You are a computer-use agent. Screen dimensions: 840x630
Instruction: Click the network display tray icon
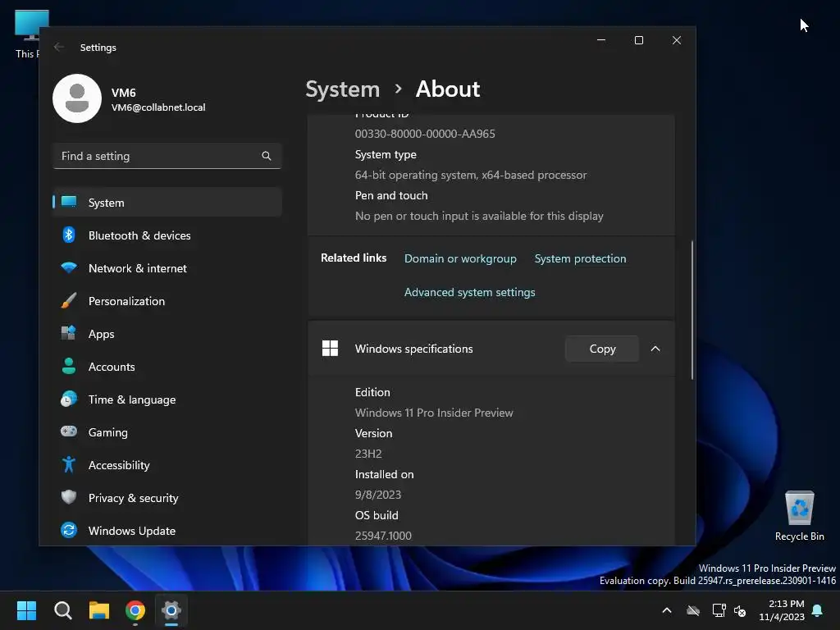719,610
